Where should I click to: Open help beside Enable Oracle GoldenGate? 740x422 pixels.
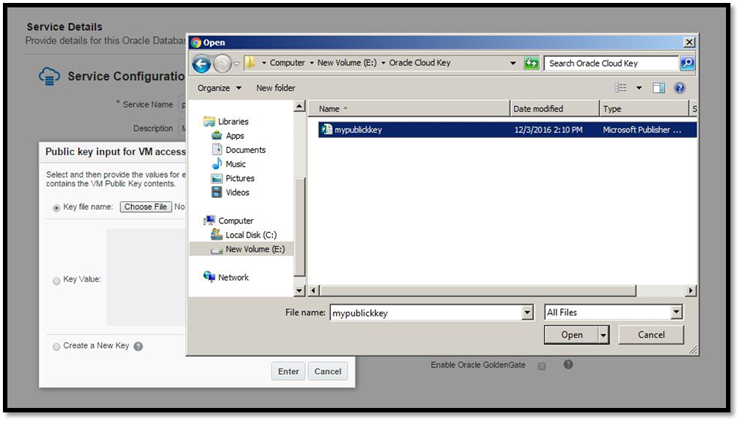[x=568, y=364]
